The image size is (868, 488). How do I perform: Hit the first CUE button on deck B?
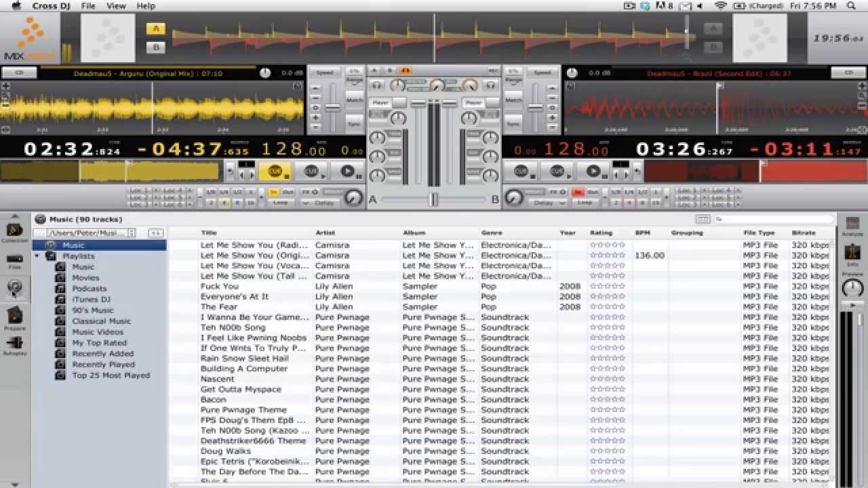(521, 171)
